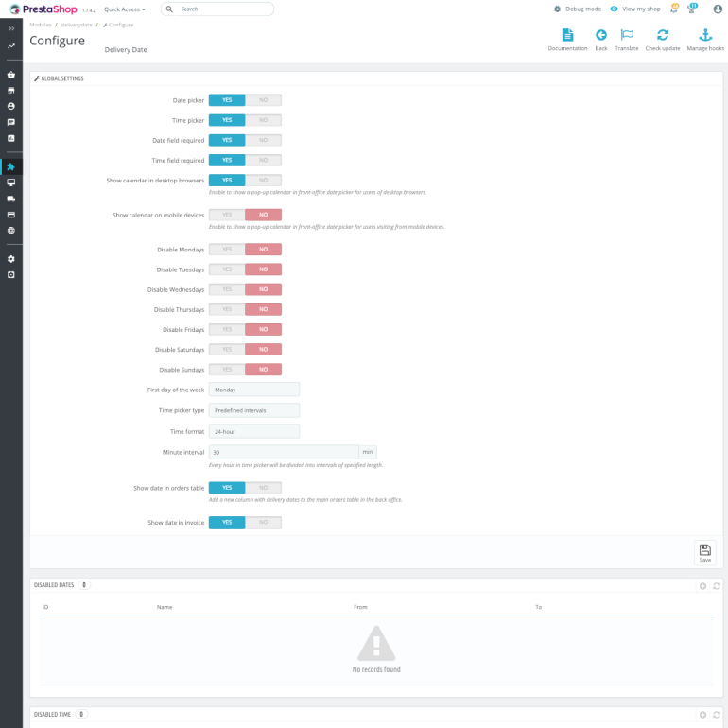Add new disabled date plus icon

(x=702, y=586)
